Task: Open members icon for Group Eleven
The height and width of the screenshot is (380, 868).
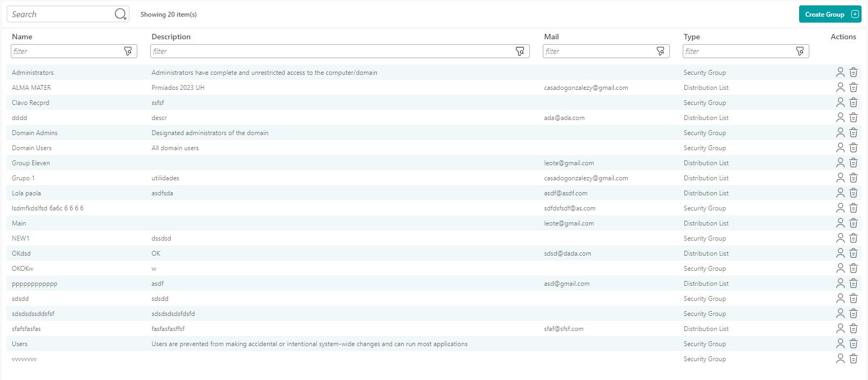Action: [x=841, y=163]
